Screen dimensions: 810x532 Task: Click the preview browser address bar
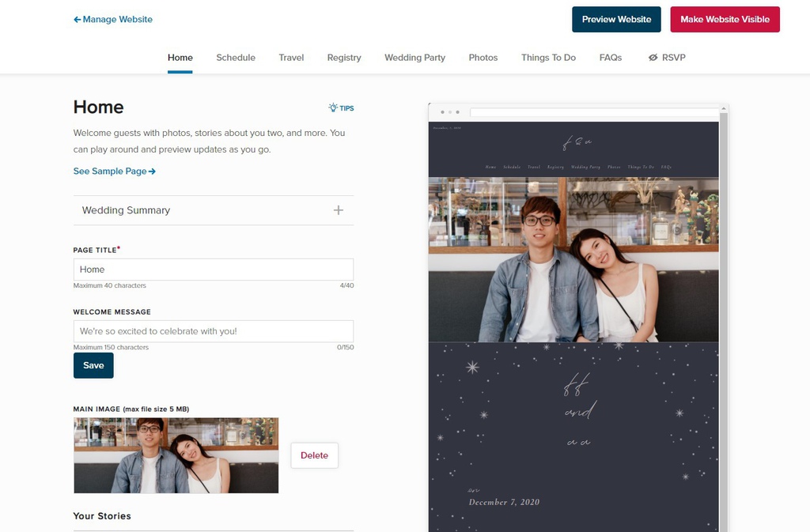click(594, 112)
